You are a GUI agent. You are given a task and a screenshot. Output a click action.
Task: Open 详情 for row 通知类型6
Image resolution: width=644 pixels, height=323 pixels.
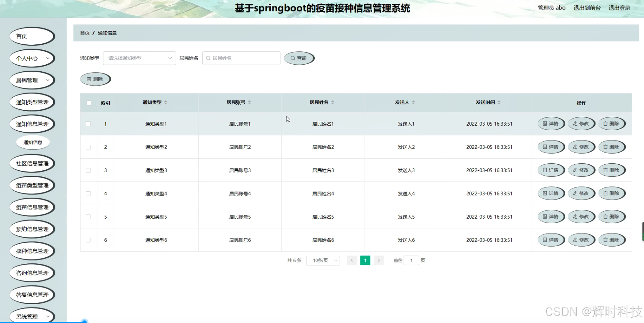[x=551, y=240]
